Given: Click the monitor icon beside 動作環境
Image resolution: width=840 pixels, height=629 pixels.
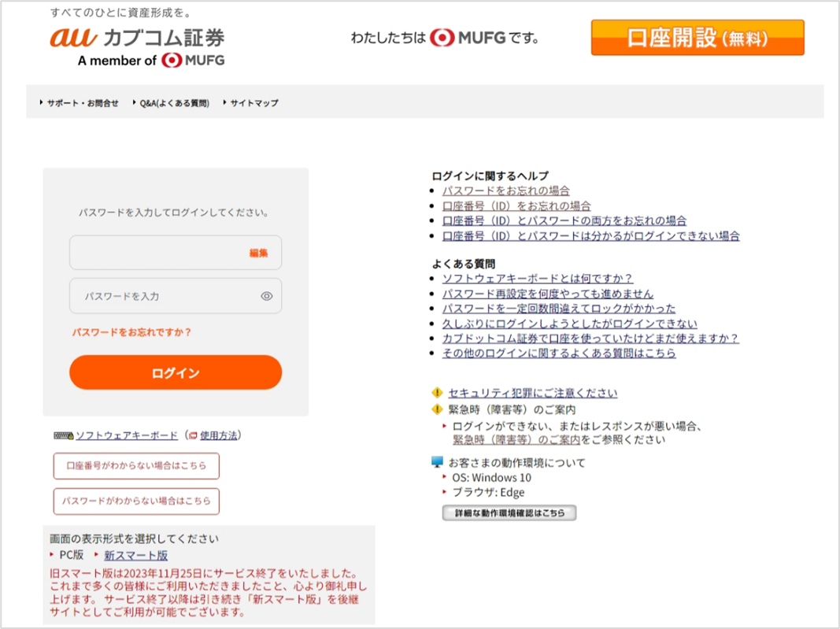Looking at the screenshot, I should pyautogui.click(x=437, y=462).
